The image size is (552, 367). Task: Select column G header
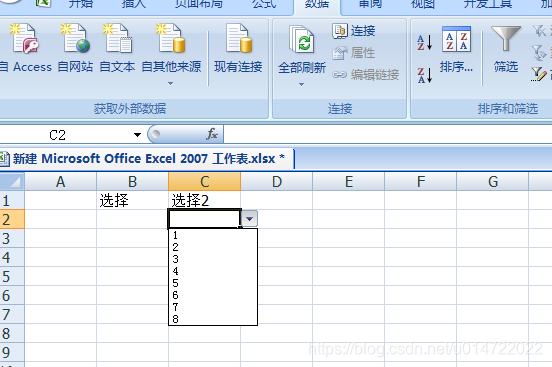click(x=493, y=182)
